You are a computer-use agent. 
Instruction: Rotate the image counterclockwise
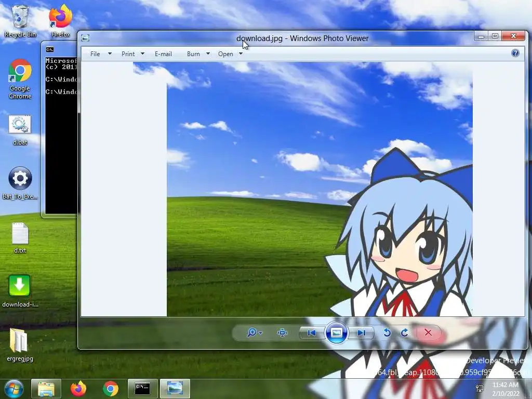pyautogui.click(x=387, y=333)
